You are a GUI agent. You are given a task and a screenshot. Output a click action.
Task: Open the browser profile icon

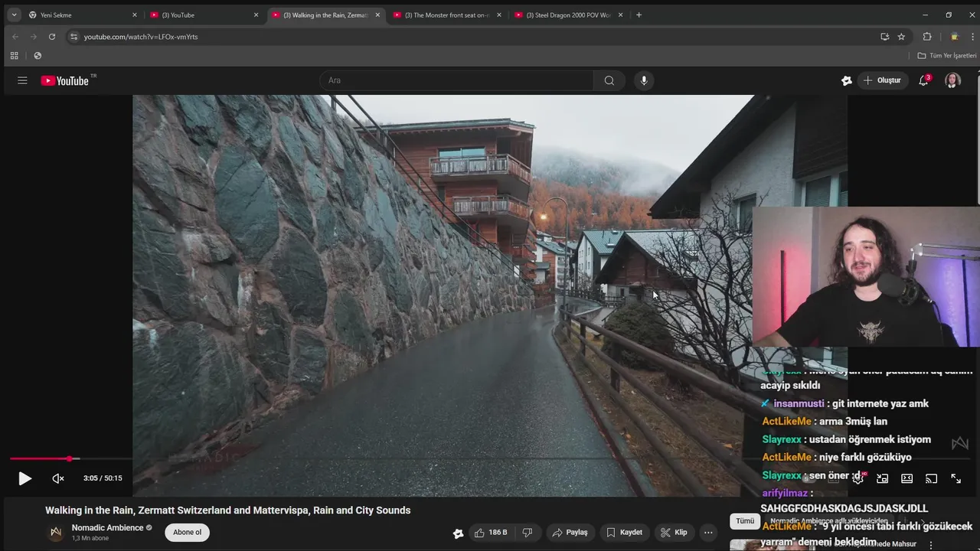pos(954,36)
